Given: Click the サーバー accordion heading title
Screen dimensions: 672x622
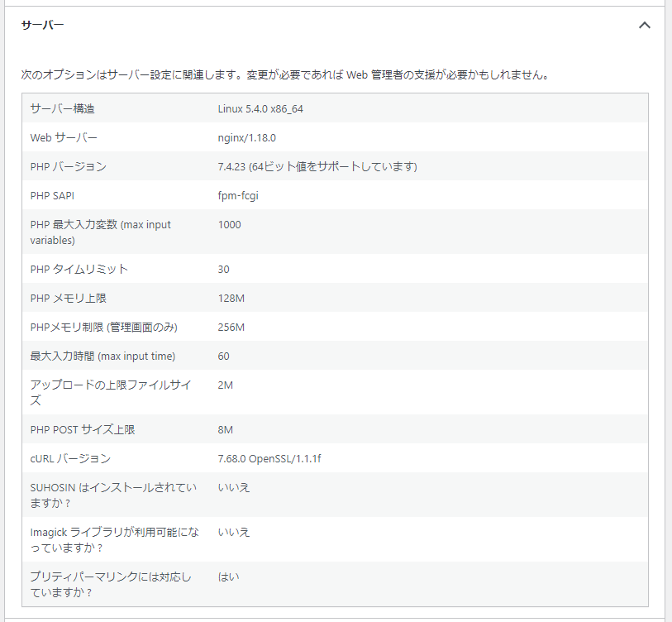Looking at the screenshot, I should [x=43, y=25].
